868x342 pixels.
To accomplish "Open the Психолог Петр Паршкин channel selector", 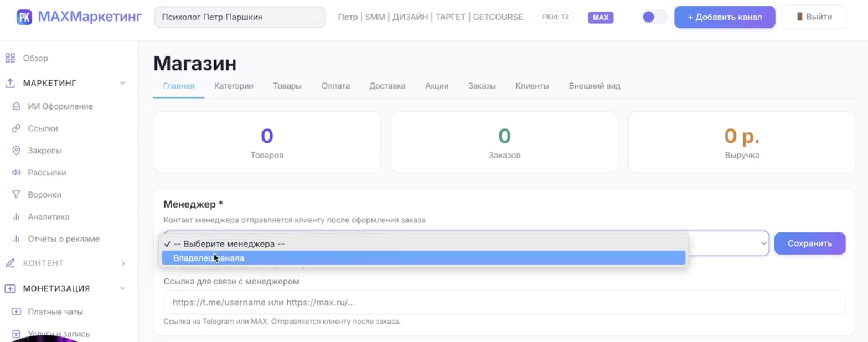I will click(x=240, y=17).
